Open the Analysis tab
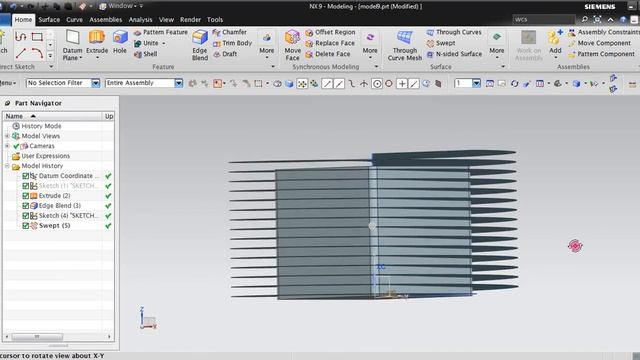Viewport: 640px width, 360px height. coord(140,20)
